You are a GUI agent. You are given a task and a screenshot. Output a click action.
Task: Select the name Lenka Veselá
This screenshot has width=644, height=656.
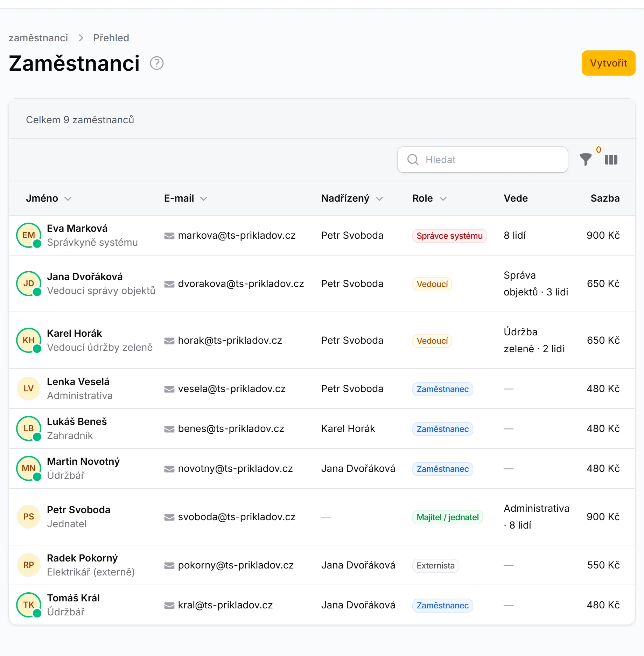[78, 382]
